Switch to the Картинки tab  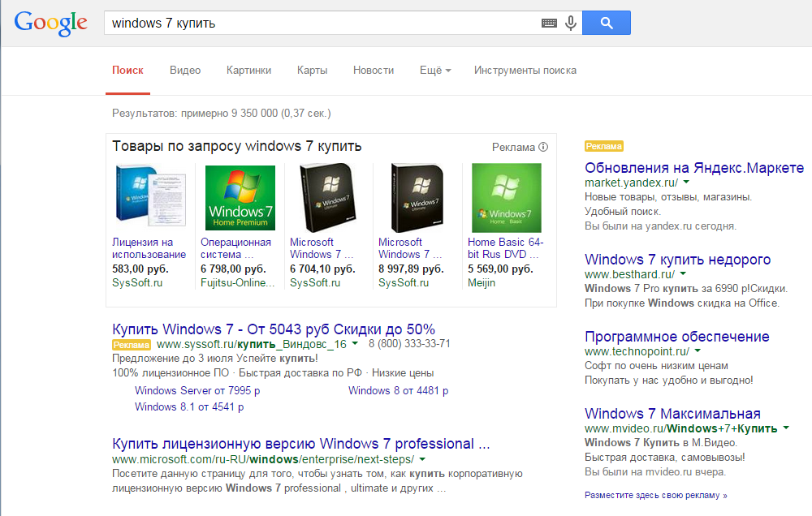coord(248,71)
